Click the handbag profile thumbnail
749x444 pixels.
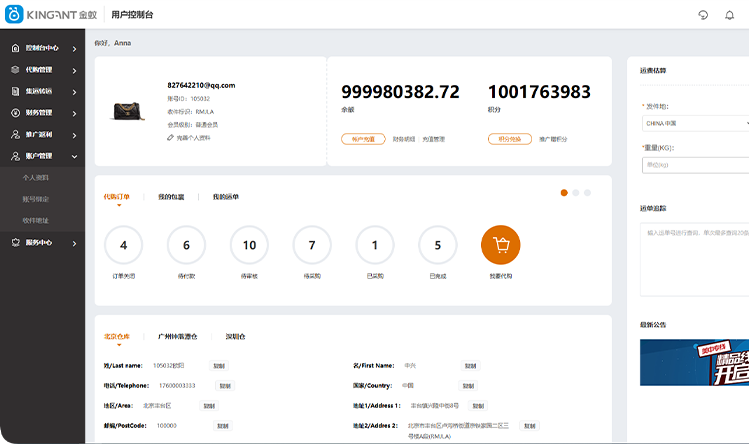[x=128, y=111]
